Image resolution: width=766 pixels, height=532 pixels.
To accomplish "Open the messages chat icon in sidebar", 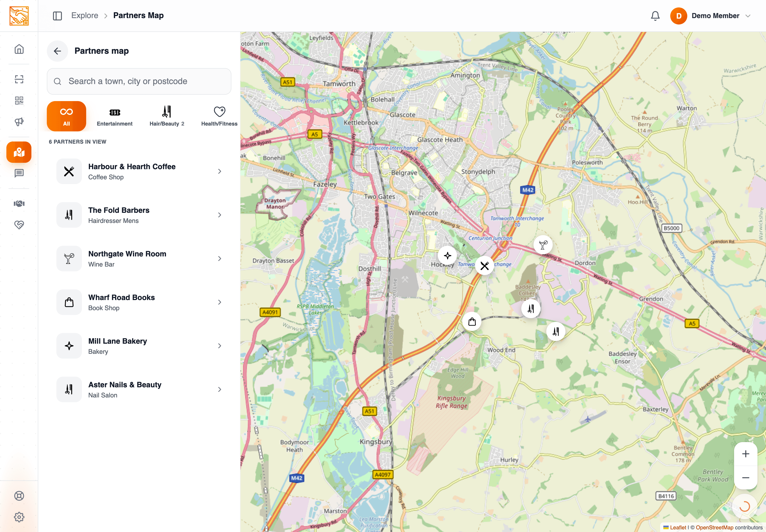I will (19, 173).
